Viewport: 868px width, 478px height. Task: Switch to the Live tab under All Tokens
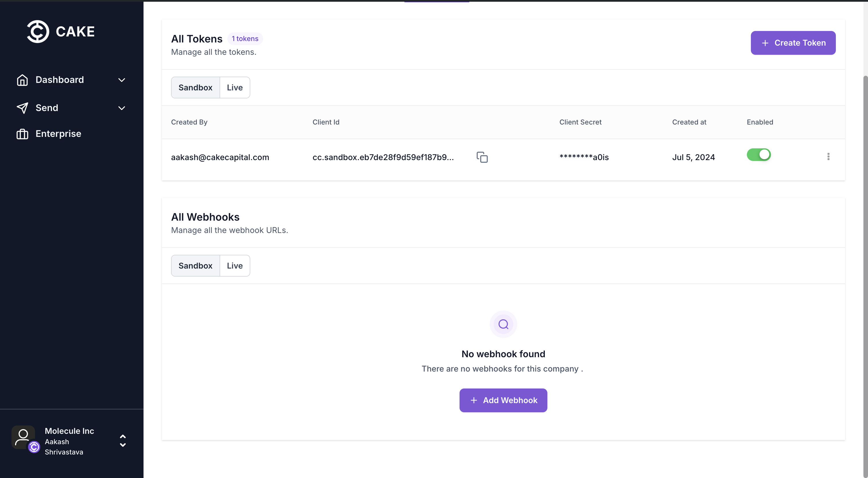(x=235, y=88)
